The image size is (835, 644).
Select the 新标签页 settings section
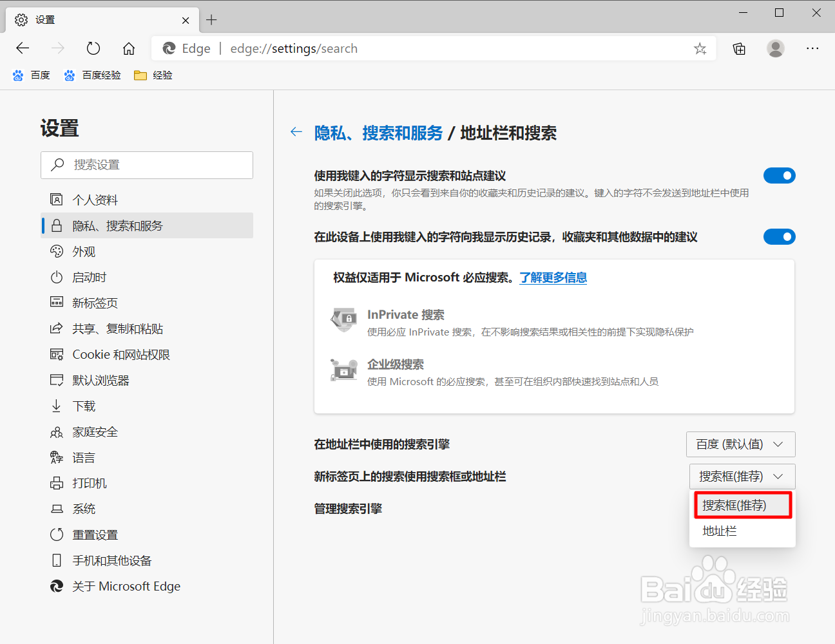[93, 303]
